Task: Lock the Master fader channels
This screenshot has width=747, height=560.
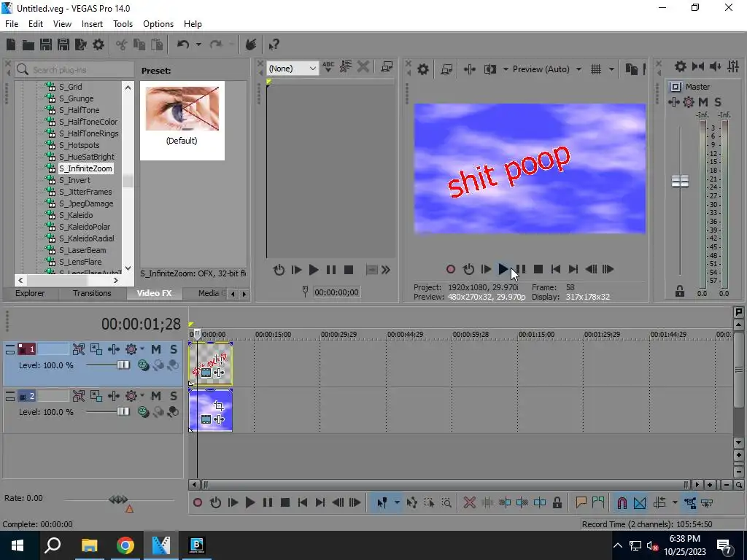Action: coord(680,292)
